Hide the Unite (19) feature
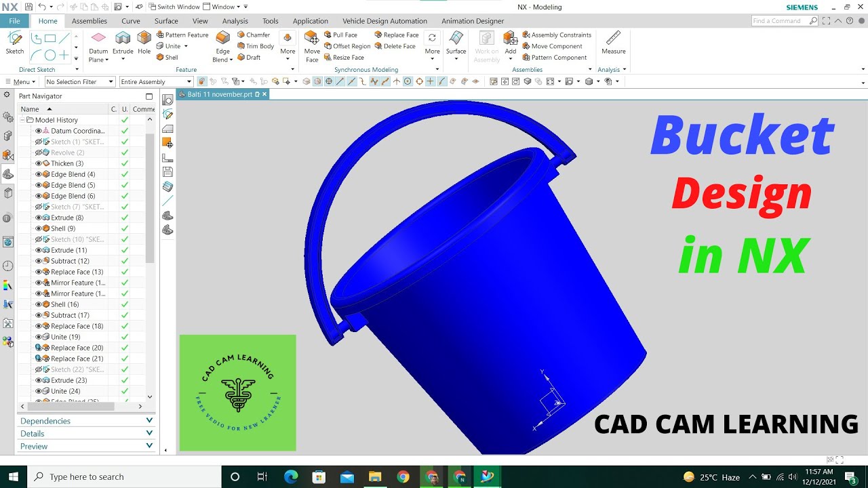 tap(39, 337)
